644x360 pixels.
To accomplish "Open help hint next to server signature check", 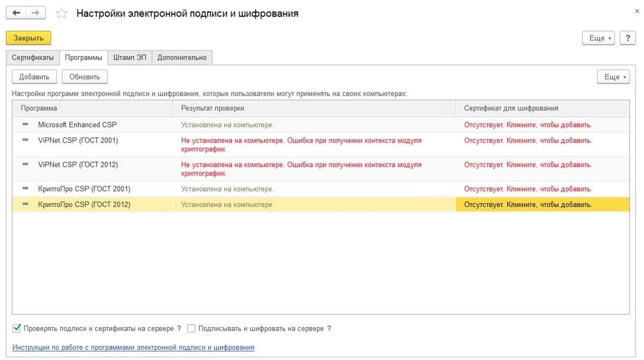I will [179, 328].
